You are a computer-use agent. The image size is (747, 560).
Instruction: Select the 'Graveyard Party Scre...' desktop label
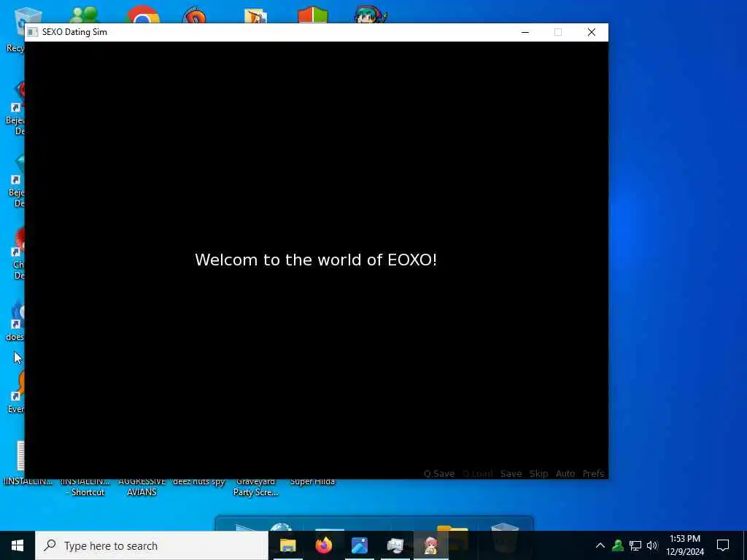point(255,486)
